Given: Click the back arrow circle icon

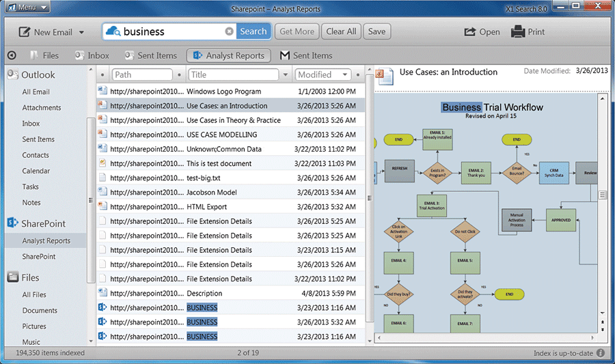Looking at the screenshot, I should [12, 55].
